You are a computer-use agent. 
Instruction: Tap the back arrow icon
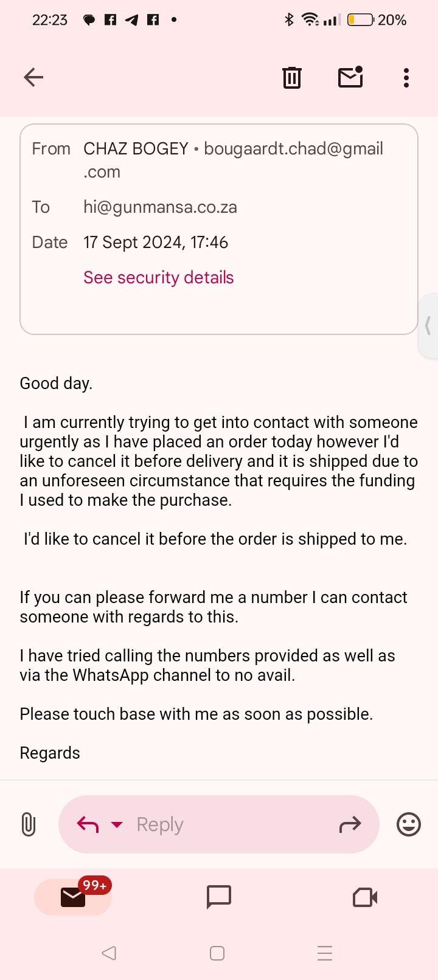pos(33,77)
